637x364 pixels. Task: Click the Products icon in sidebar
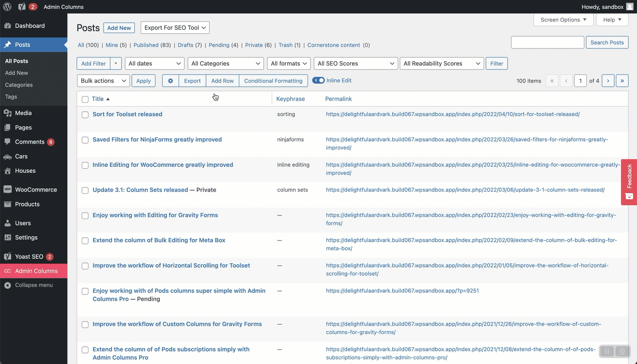(x=8, y=204)
